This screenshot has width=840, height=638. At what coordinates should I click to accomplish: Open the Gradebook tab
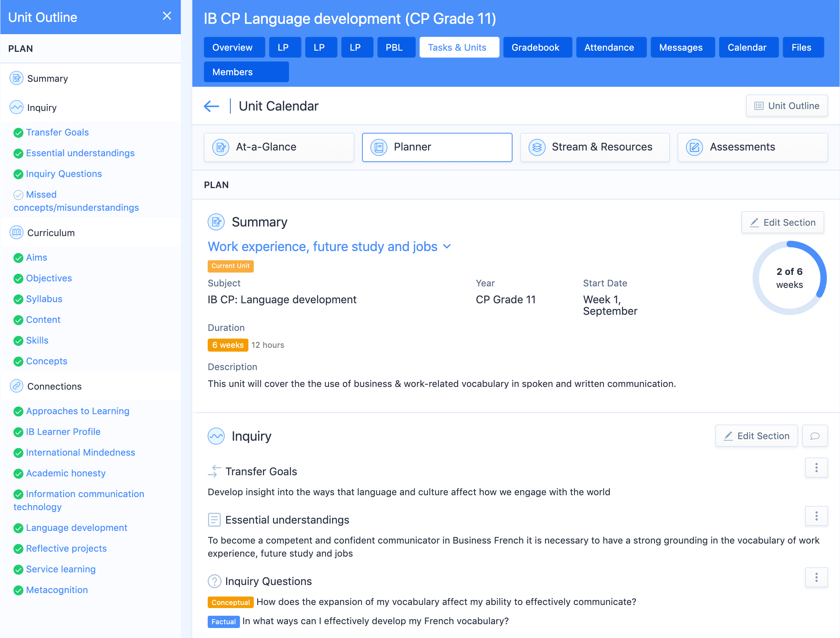pos(537,47)
